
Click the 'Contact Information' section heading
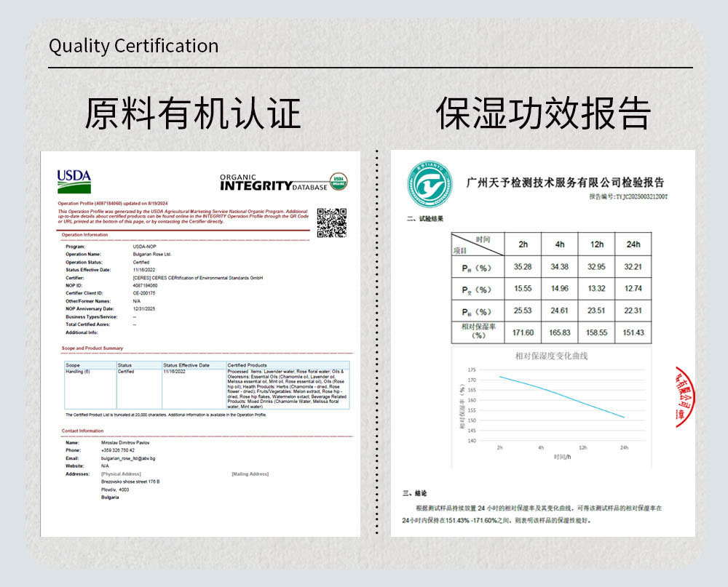(x=83, y=431)
